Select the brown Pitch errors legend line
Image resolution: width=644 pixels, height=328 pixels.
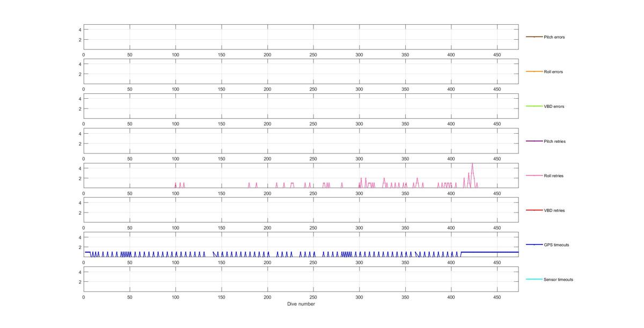click(x=534, y=37)
